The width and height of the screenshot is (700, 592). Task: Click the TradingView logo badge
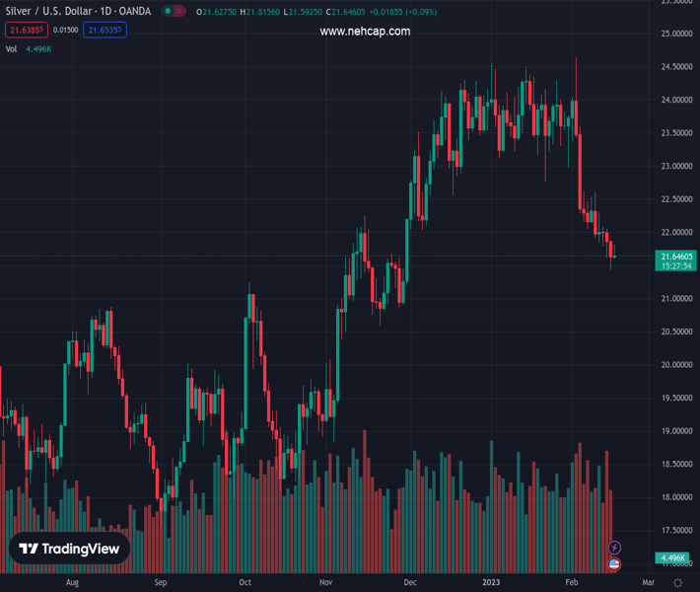(x=69, y=549)
